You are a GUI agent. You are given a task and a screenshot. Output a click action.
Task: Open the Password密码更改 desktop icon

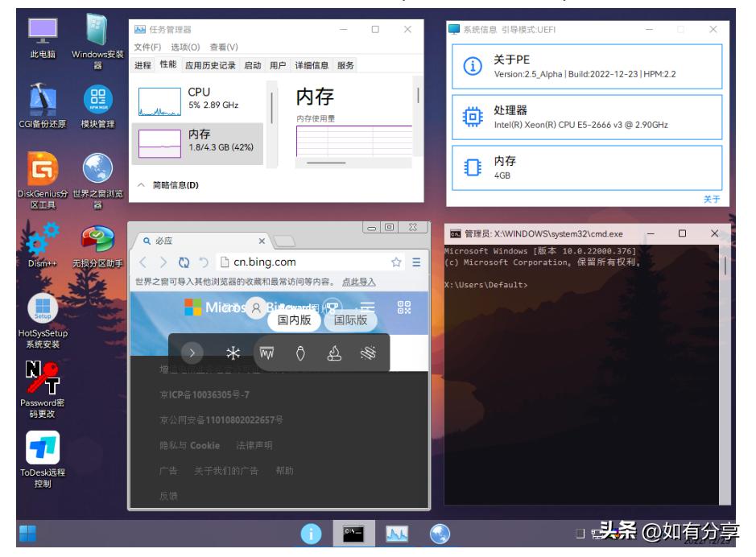43,390
